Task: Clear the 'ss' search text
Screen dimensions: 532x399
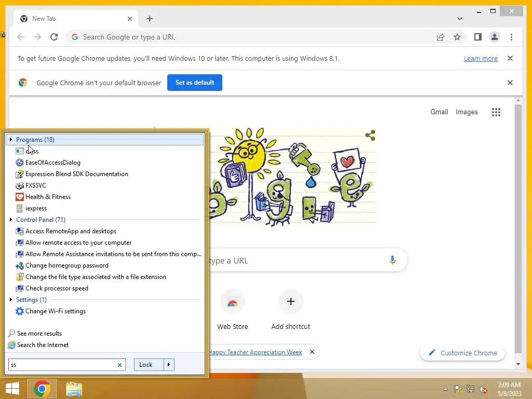Action: [119, 365]
